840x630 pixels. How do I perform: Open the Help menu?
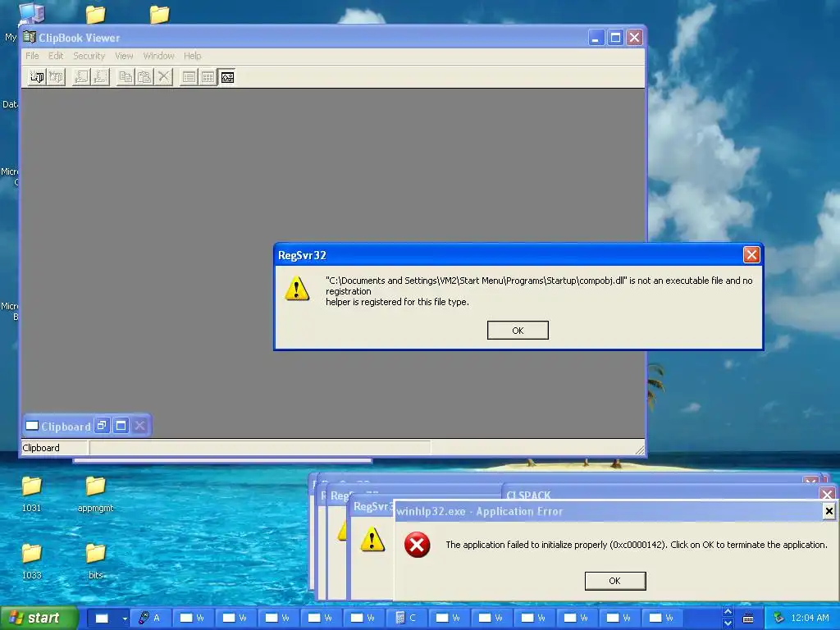click(192, 56)
